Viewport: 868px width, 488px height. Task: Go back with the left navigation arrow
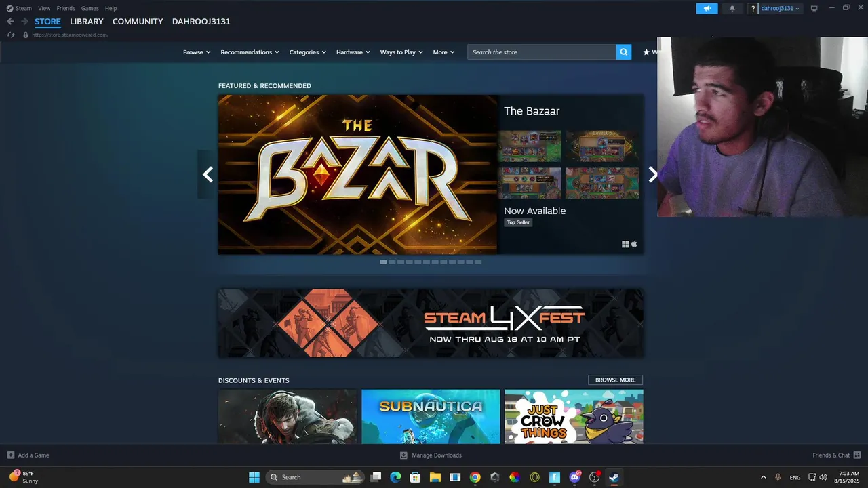point(10,22)
